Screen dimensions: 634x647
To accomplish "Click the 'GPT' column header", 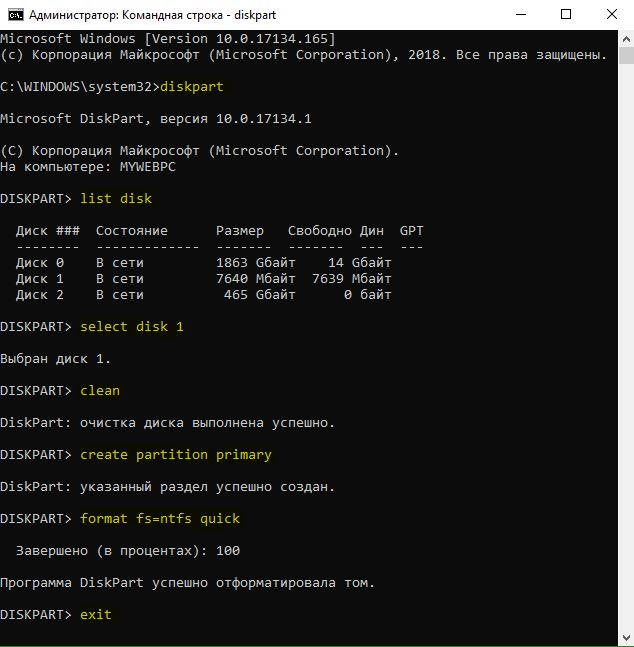I will click(412, 231).
